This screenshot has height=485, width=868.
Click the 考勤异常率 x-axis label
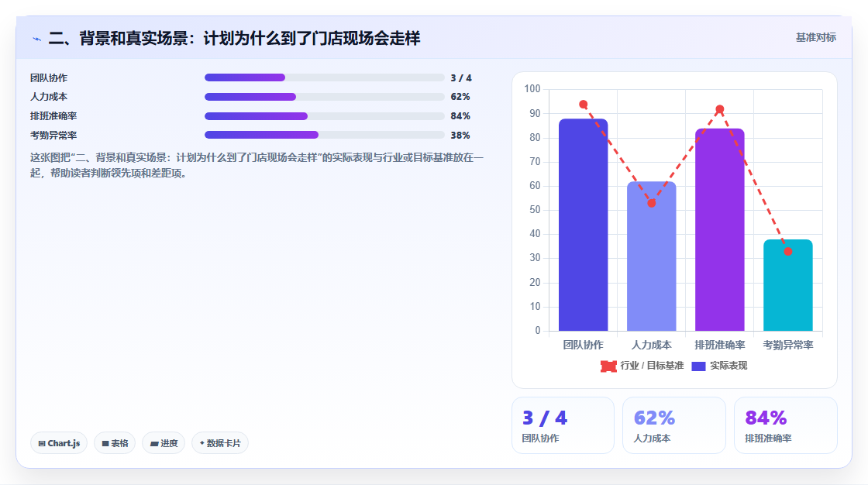click(787, 345)
